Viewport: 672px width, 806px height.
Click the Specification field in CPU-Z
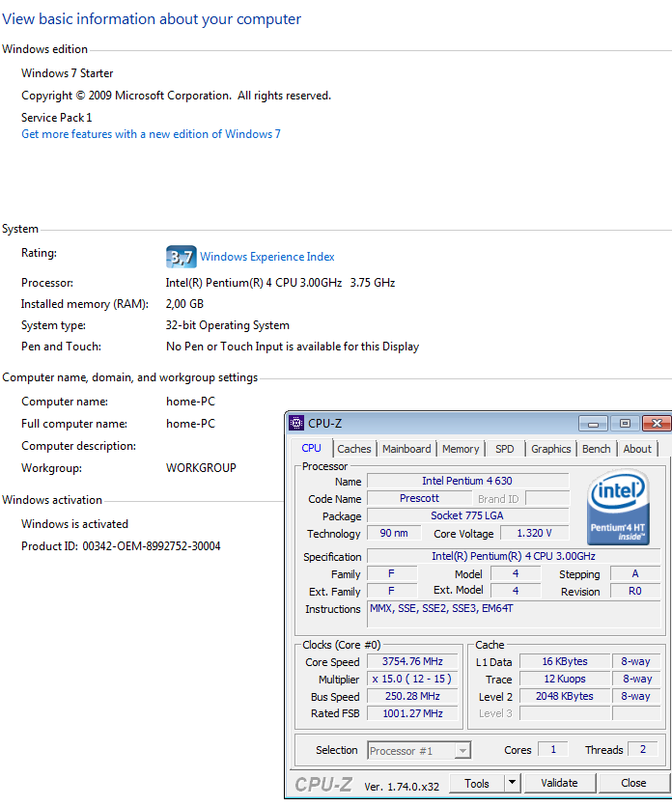click(x=514, y=556)
